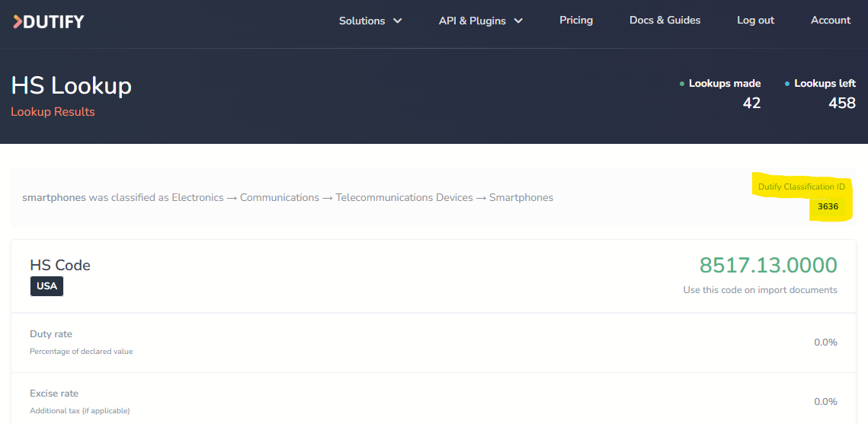Screen dimensions: 868x424
Task: Open the Account page
Action: pos(831,21)
